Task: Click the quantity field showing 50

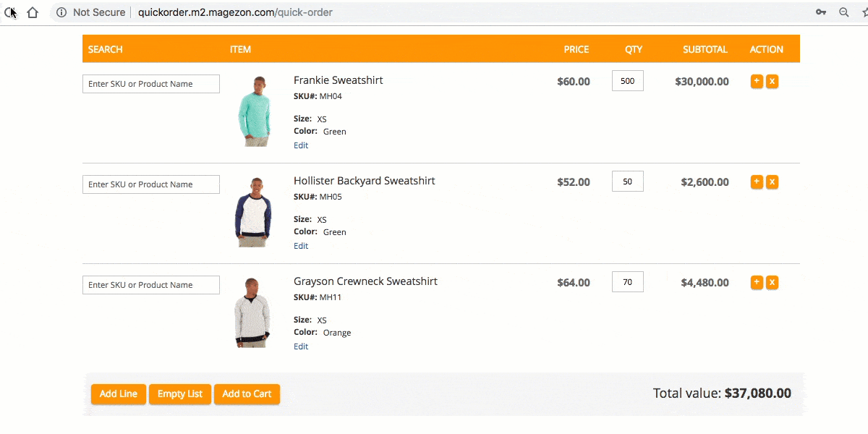Action: tap(627, 182)
